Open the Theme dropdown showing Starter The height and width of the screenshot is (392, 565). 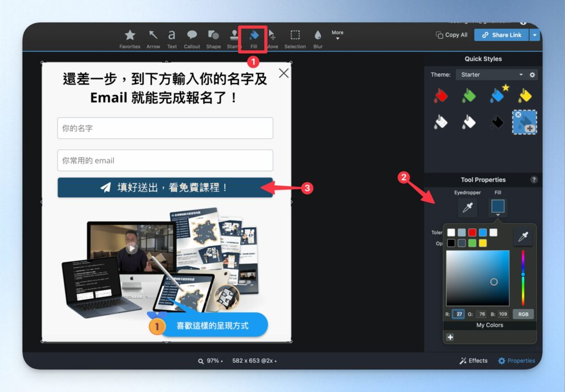[x=492, y=74]
